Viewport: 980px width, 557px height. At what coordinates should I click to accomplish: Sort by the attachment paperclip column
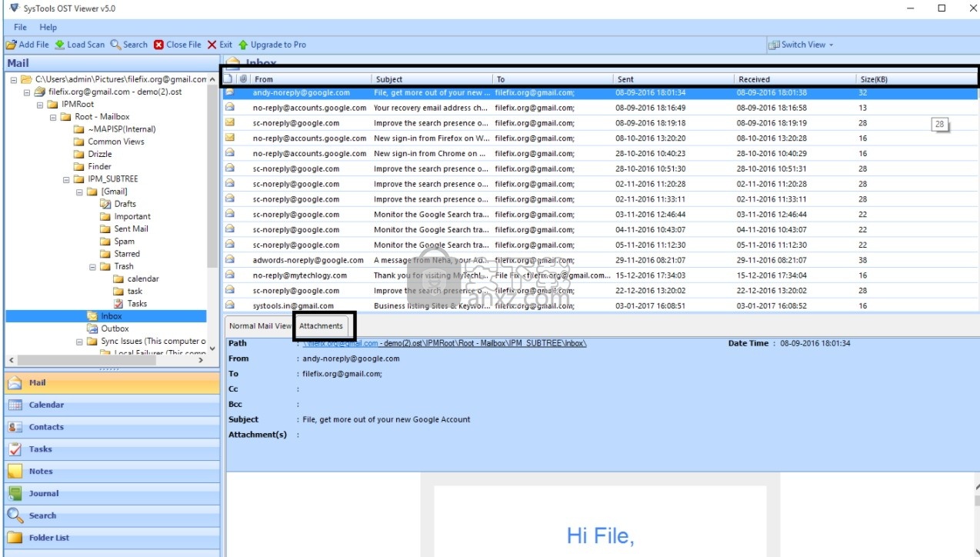pyautogui.click(x=243, y=78)
